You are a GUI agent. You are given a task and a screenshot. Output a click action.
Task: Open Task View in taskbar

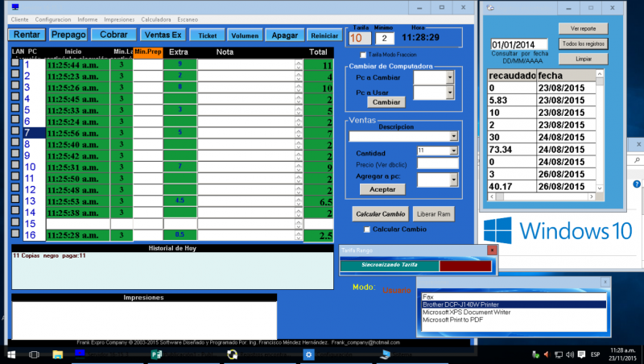34,354
